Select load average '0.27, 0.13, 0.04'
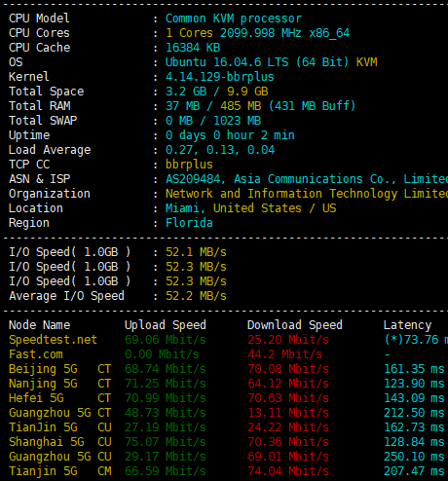 click(220, 150)
